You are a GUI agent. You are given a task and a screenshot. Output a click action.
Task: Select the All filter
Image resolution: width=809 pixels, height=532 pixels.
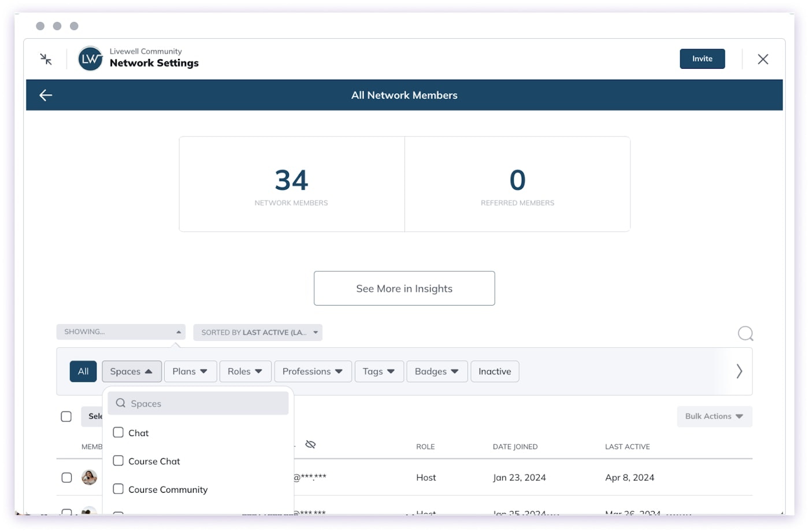(x=83, y=371)
